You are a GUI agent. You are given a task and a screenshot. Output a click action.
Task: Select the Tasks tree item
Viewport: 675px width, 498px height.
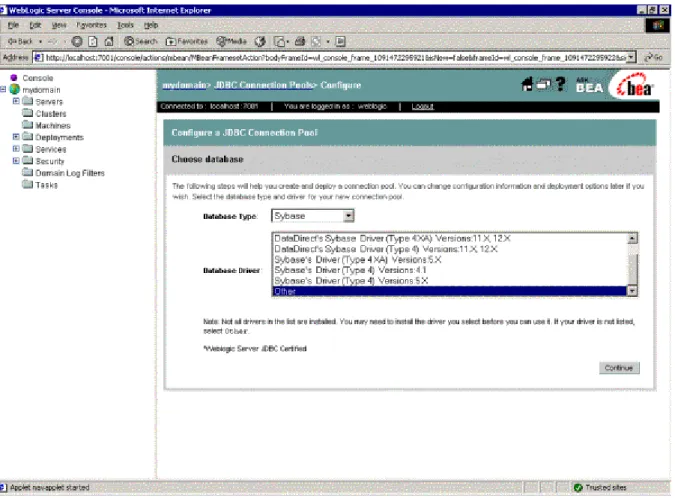(46, 185)
